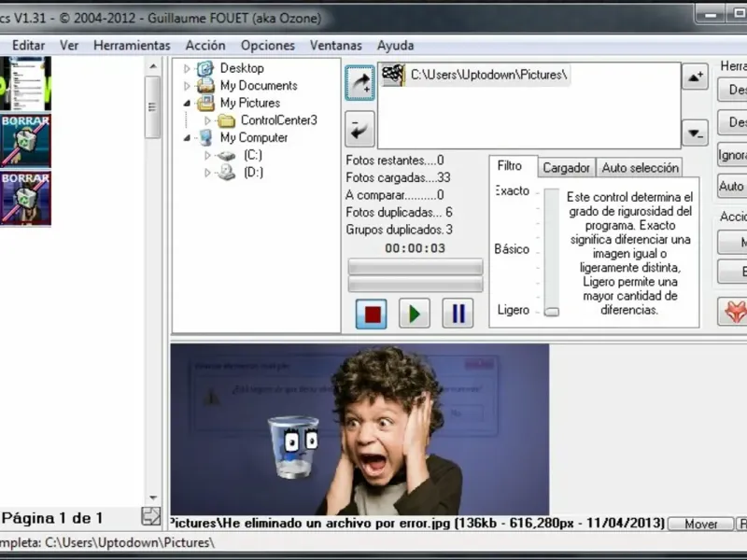Viewport: 747px width, 560px height.
Task: Click the screaming boy preview image
Action: coord(359,429)
